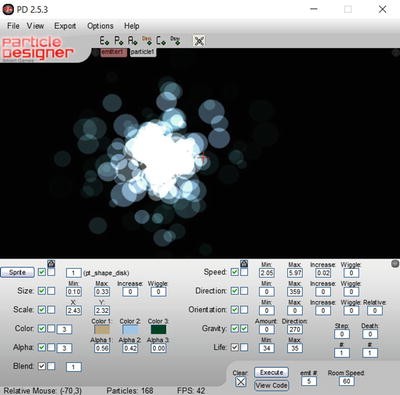Select the red emitter tab
Viewport: 400px width, 395px height.
[x=114, y=52]
